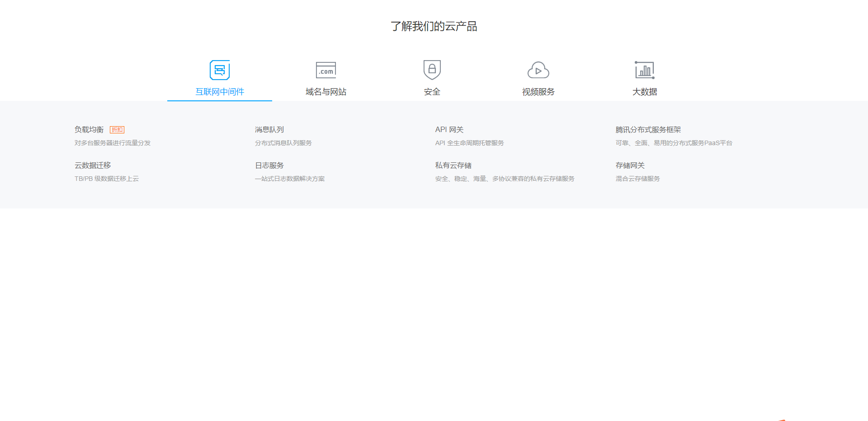
Task: Click description 一站式日志数据解决方案
Action: (x=290, y=179)
